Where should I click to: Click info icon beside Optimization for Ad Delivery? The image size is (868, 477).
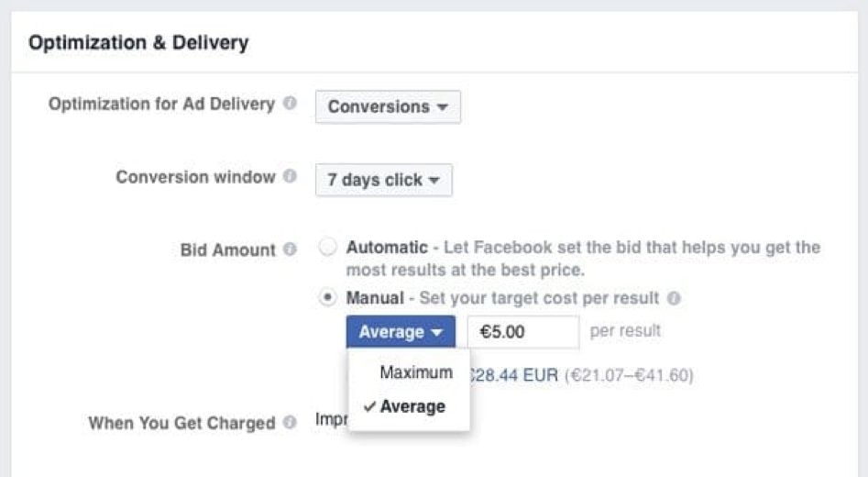pyautogui.click(x=290, y=104)
